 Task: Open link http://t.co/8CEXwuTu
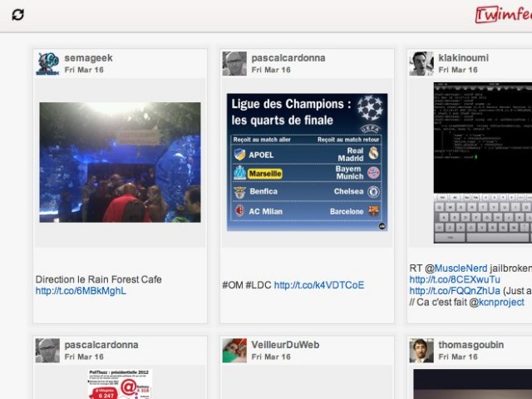(455, 279)
